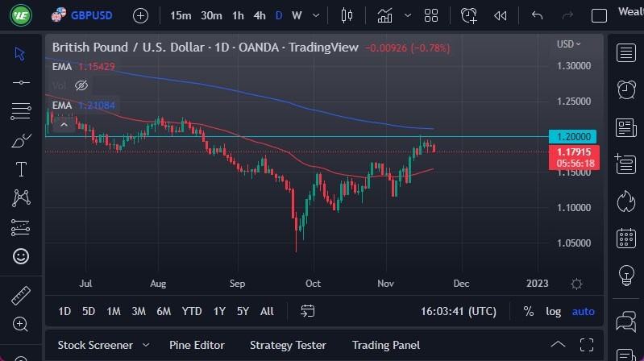Toggle the log scale option

coord(553,311)
